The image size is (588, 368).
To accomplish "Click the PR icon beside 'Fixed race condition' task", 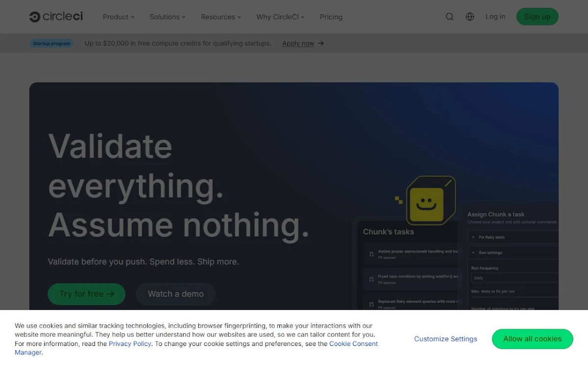I will (x=371, y=279).
